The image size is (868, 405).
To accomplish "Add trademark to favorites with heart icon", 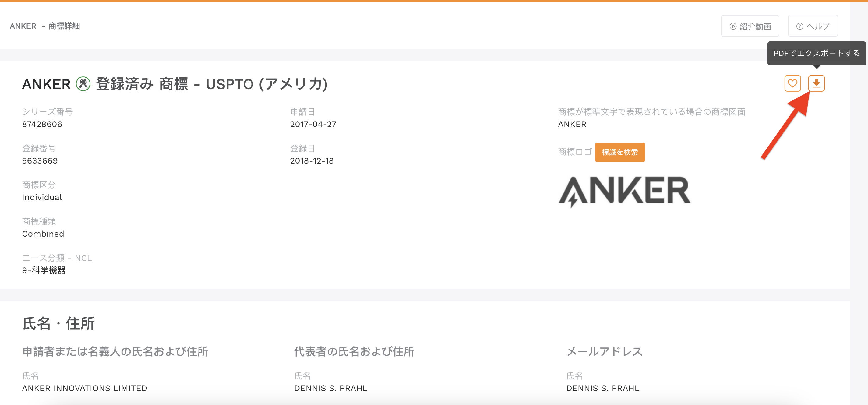I will point(792,83).
